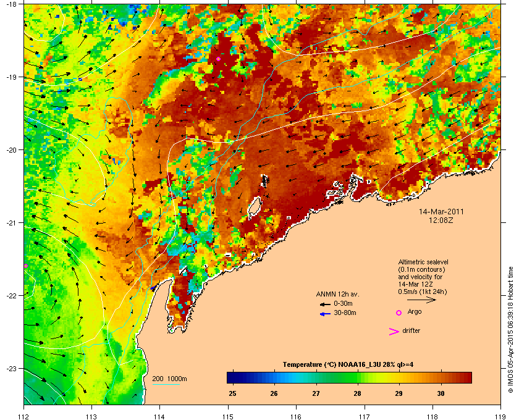Click the '(0.1m contours)' legend text
519x420 pixels.
421,269
